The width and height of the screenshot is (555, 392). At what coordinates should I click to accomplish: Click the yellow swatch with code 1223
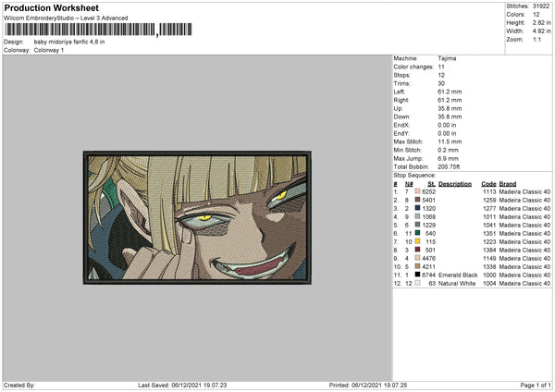click(x=418, y=241)
